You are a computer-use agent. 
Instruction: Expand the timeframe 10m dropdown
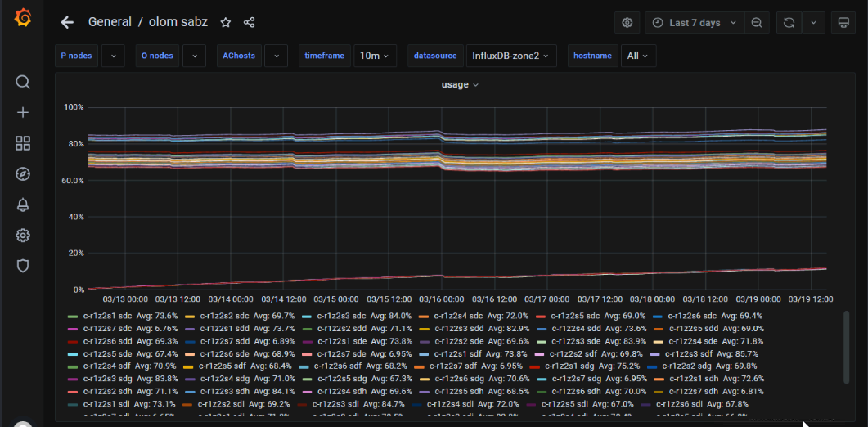tap(375, 56)
